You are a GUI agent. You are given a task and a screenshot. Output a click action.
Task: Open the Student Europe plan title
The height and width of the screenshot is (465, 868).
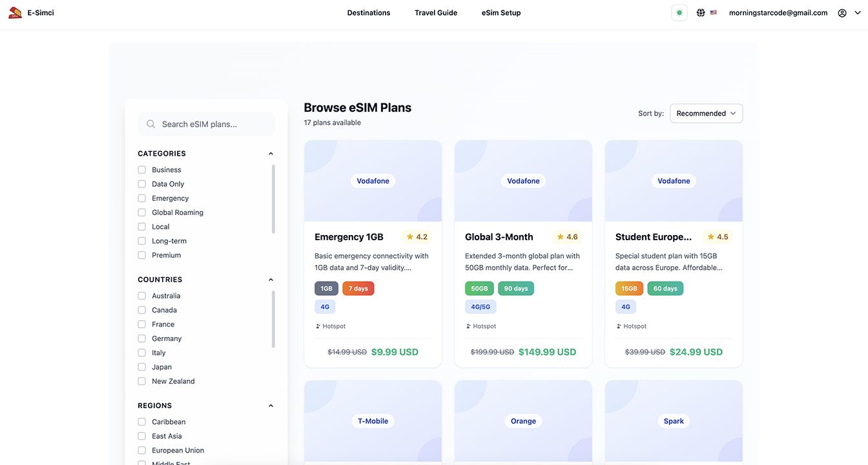click(654, 237)
